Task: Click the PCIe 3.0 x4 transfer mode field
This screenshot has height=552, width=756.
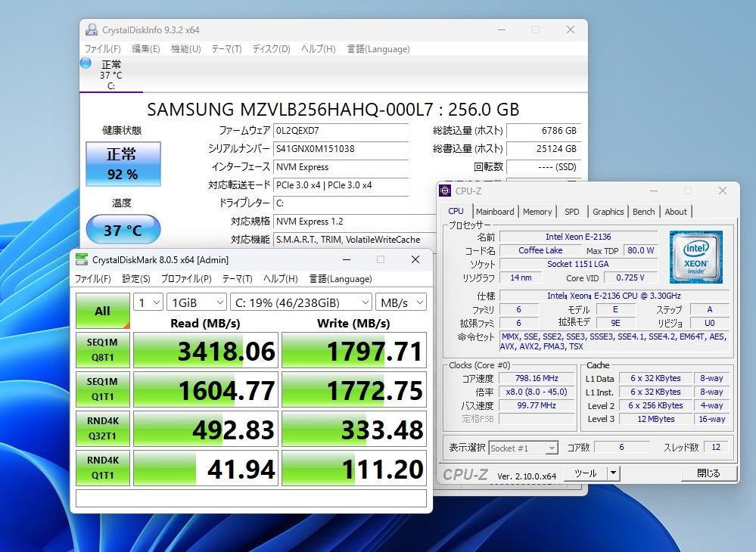Action: pos(341,185)
